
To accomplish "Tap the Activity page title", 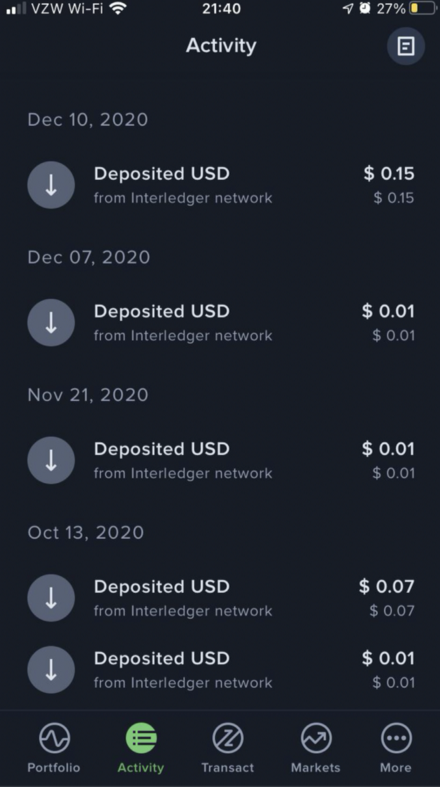I will click(x=221, y=46).
